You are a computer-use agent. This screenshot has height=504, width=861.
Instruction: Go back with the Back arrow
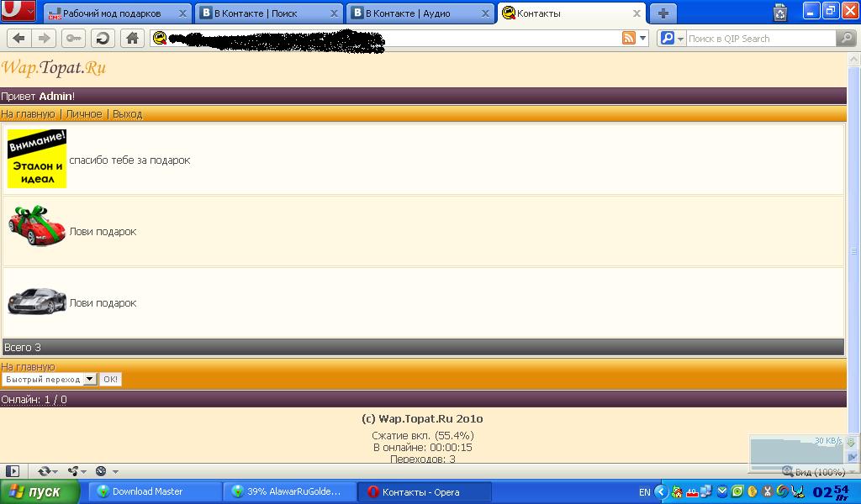[x=18, y=39]
